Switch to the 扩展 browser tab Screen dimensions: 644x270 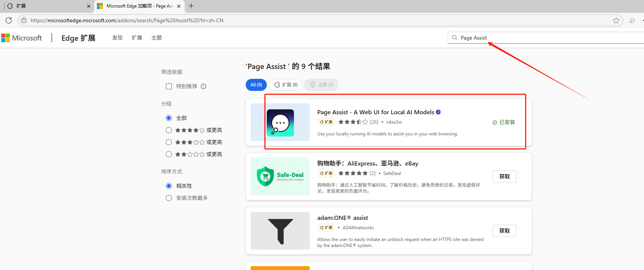(47, 6)
